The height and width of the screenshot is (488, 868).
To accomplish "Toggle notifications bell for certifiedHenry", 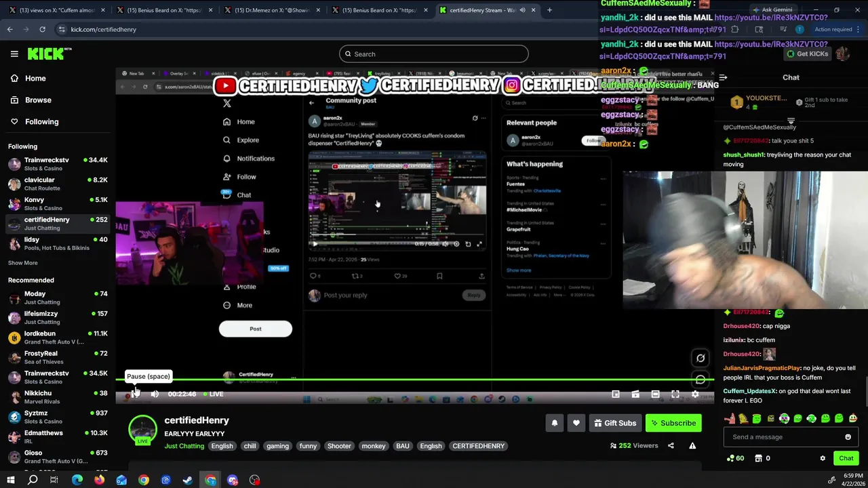I will [555, 423].
